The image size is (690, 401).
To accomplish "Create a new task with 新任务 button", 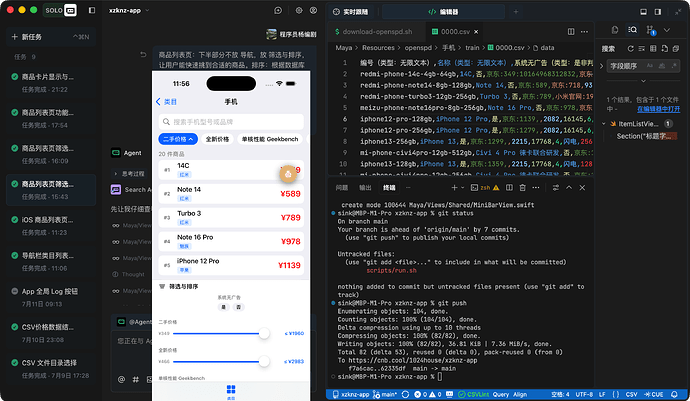I will click(51, 37).
